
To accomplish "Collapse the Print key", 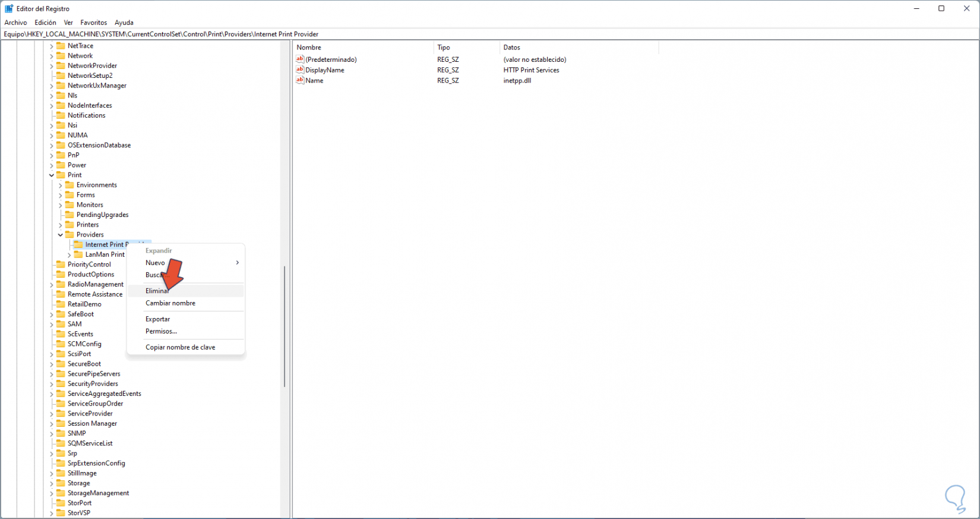I will pyautogui.click(x=52, y=175).
